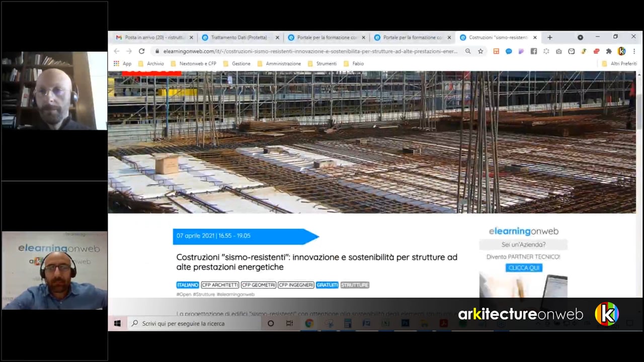Click the bottom webcam participant video
The image size is (644, 362).
[x=54, y=270]
